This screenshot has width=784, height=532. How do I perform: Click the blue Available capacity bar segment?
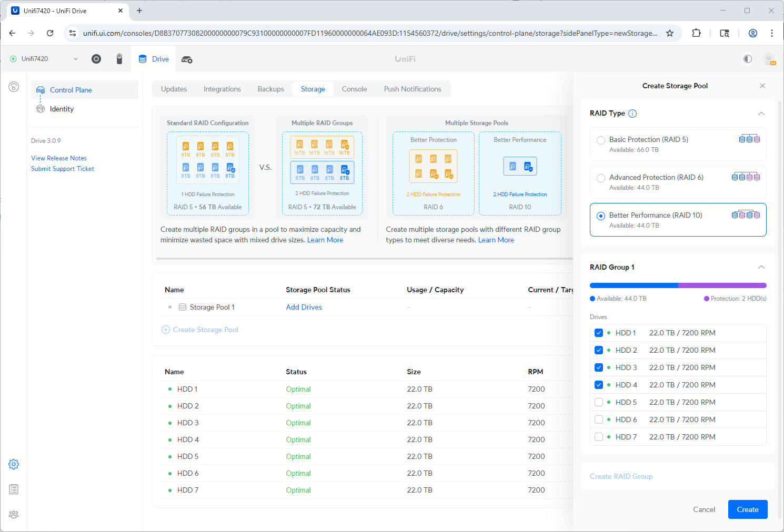[x=634, y=285]
